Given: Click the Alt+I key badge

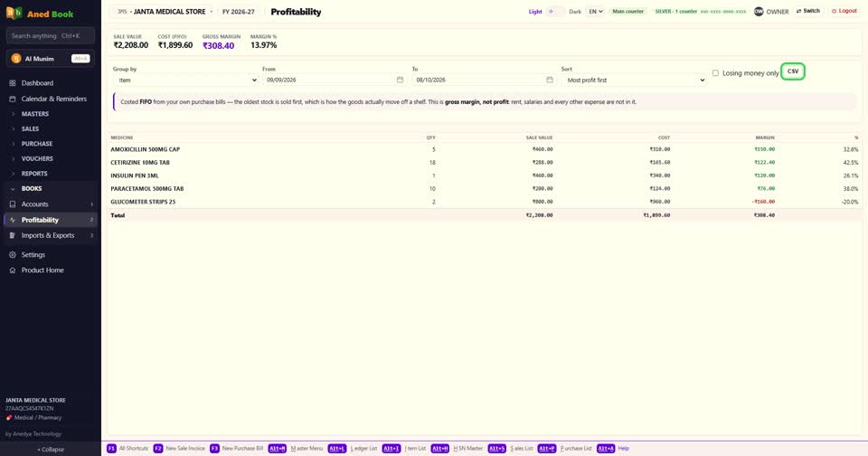Looking at the screenshot, I should click(x=391, y=448).
